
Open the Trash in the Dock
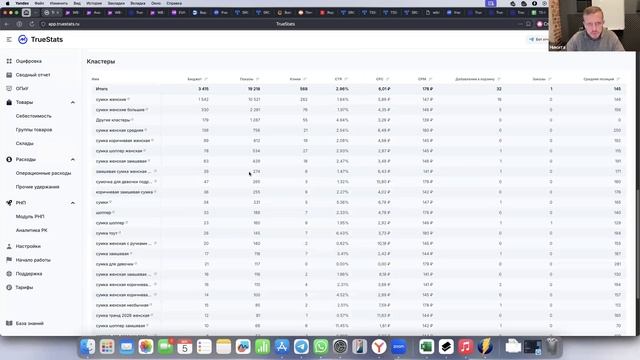click(x=552, y=347)
